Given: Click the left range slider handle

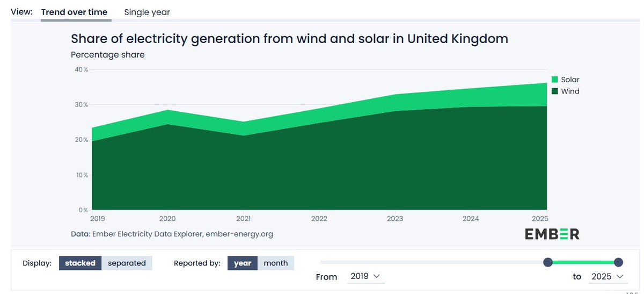Looking at the screenshot, I should 548,262.
